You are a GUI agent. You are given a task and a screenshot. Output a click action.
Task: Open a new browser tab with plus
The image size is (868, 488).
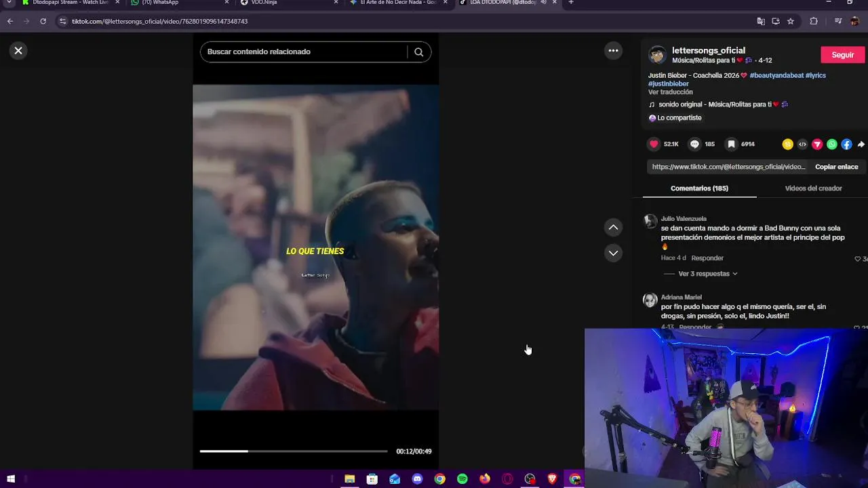571,3
